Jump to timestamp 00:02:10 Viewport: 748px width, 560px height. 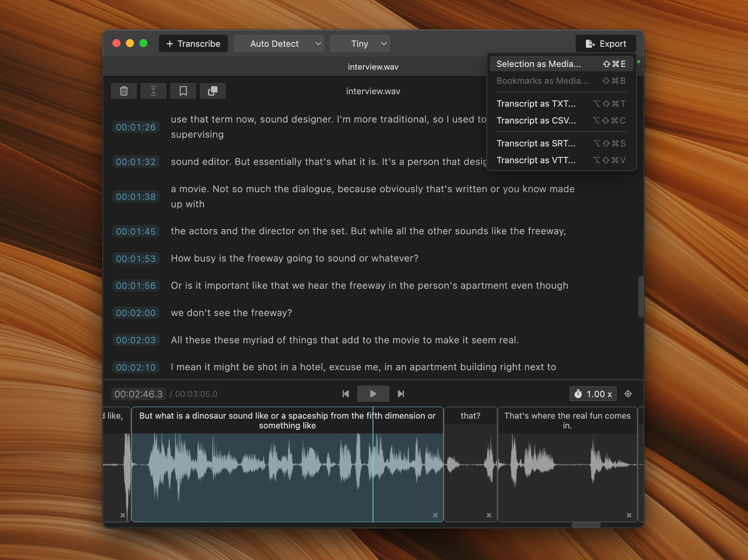coord(136,367)
